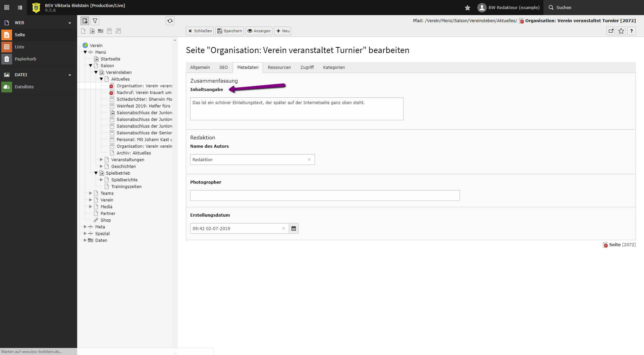Click the help question mark button
This screenshot has width=644, height=355.
click(632, 31)
